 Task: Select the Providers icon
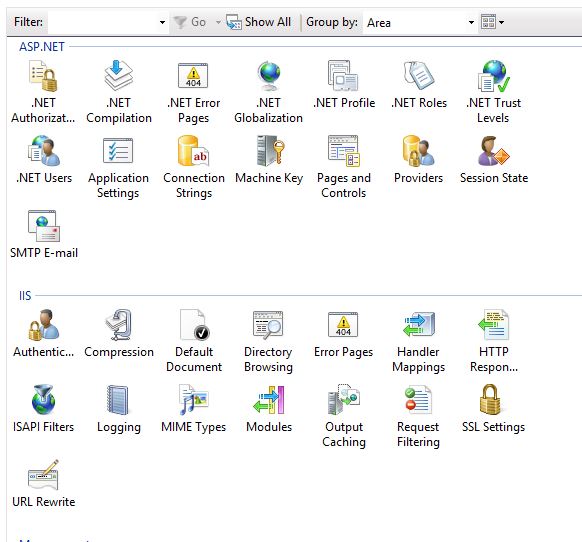[x=419, y=151]
